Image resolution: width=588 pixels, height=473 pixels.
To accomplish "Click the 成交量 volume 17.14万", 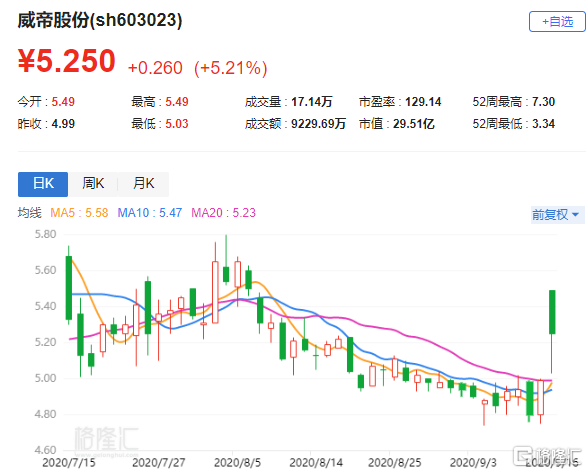I will 312,102.
